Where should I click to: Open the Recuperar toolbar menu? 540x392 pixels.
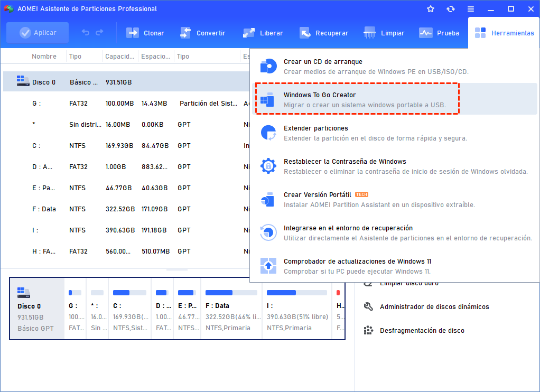tap(324, 33)
